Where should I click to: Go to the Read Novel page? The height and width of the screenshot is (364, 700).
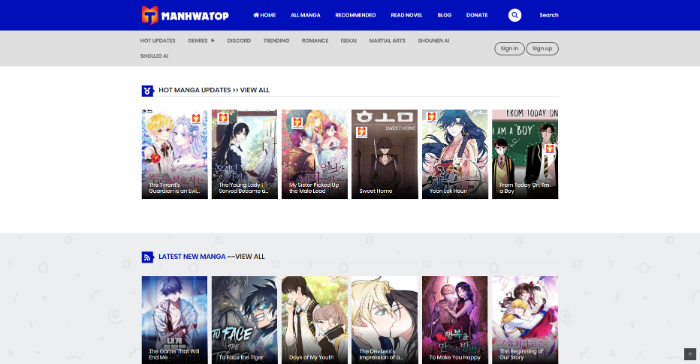[406, 15]
